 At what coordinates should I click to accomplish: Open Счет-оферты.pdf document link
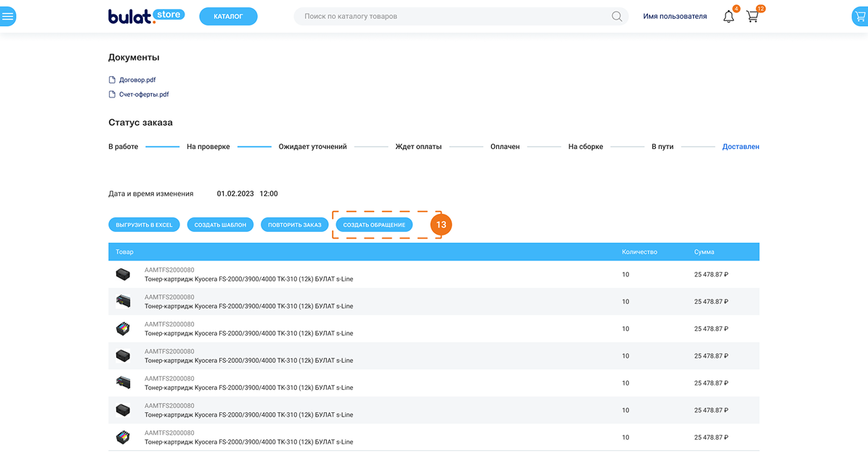click(144, 95)
